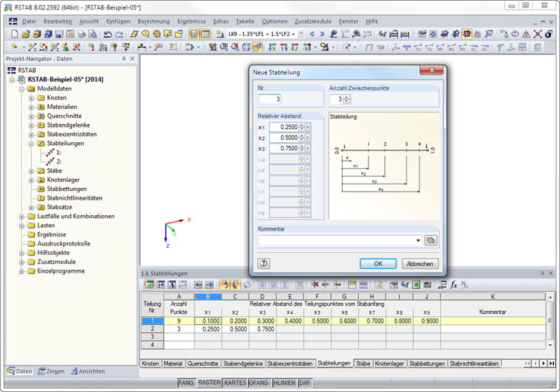Image resolution: width=560 pixels, height=392 pixels.
Task: Open the Ergebnisse menu
Action: [192, 21]
